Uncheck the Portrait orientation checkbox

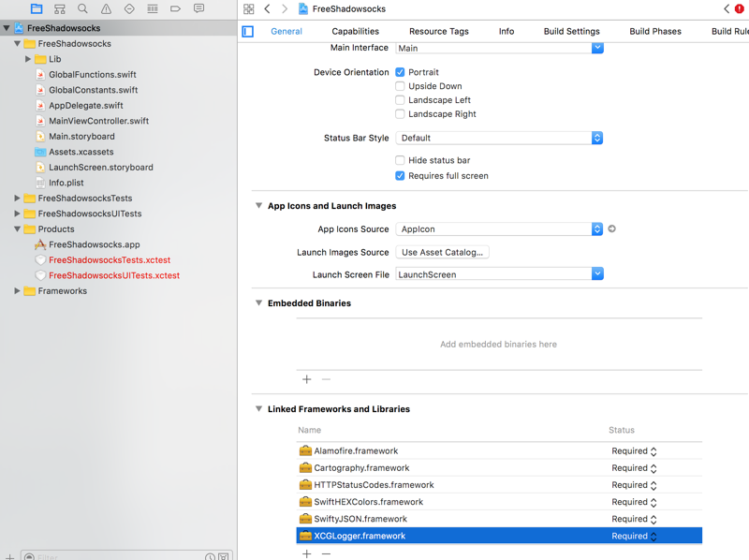pos(400,72)
